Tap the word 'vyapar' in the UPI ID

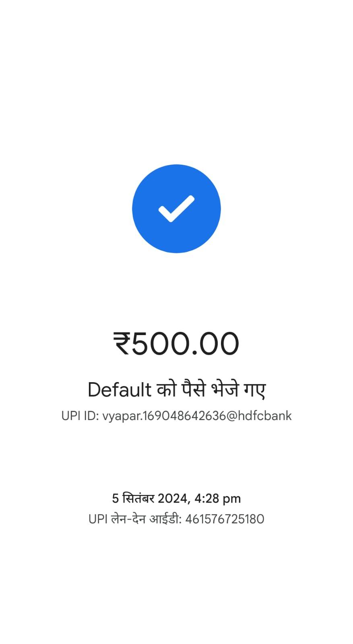tap(121, 416)
